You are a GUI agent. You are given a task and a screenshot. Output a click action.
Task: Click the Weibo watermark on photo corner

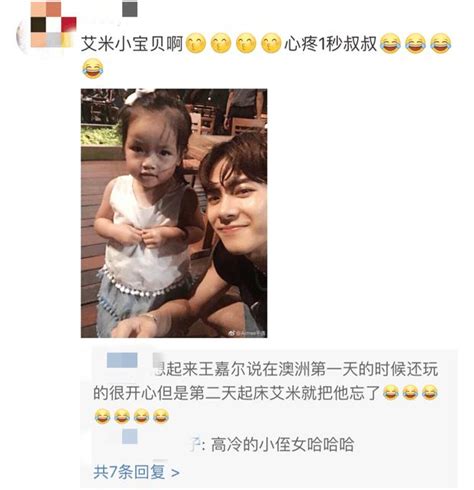[247, 333]
